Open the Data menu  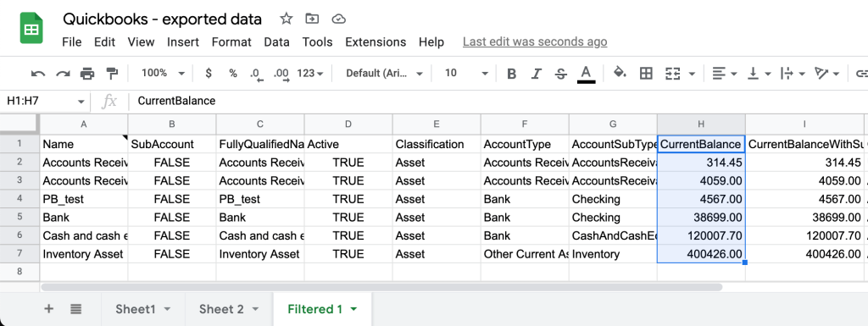pos(277,42)
